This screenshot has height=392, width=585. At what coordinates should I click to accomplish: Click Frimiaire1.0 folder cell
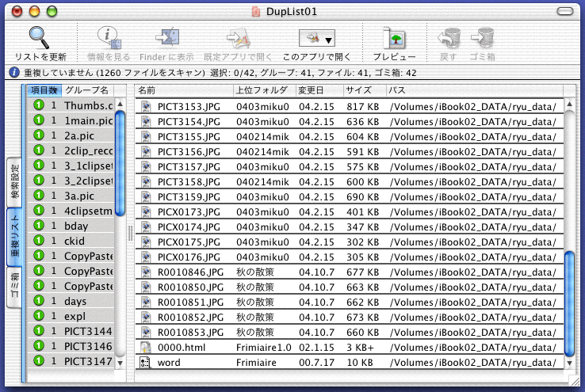tap(263, 348)
